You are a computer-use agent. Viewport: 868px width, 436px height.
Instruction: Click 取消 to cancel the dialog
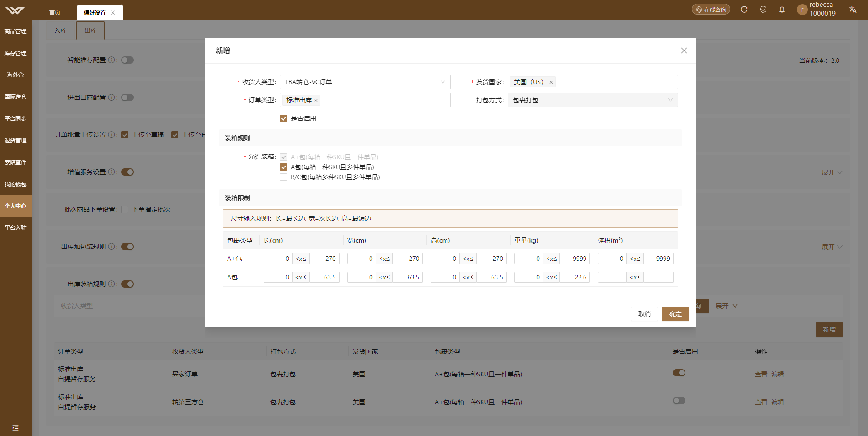click(645, 314)
